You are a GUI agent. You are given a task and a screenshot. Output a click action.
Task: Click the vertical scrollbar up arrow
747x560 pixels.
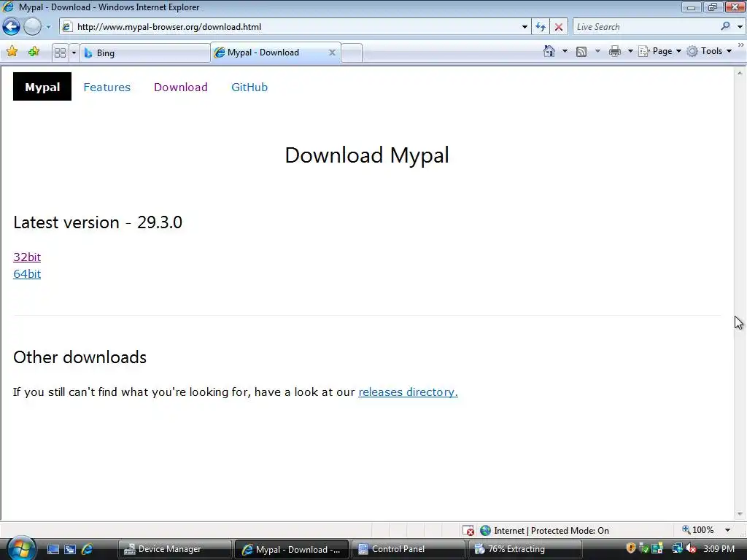[x=740, y=74]
